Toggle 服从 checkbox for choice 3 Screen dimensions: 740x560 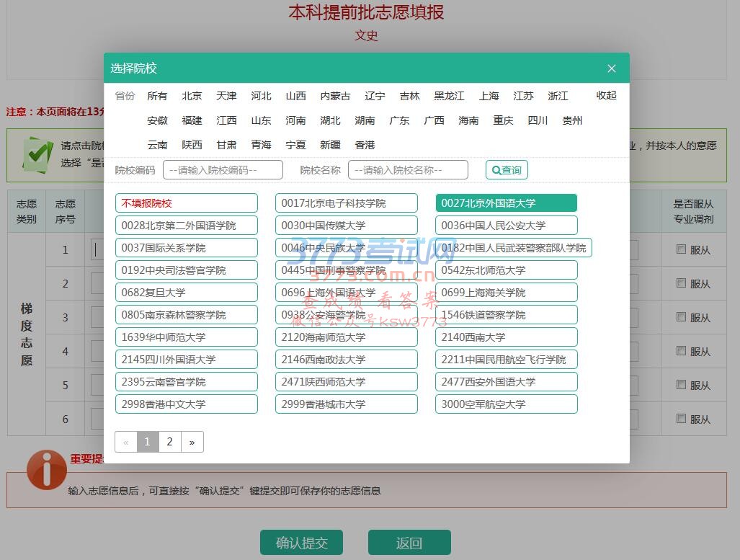(x=681, y=317)
